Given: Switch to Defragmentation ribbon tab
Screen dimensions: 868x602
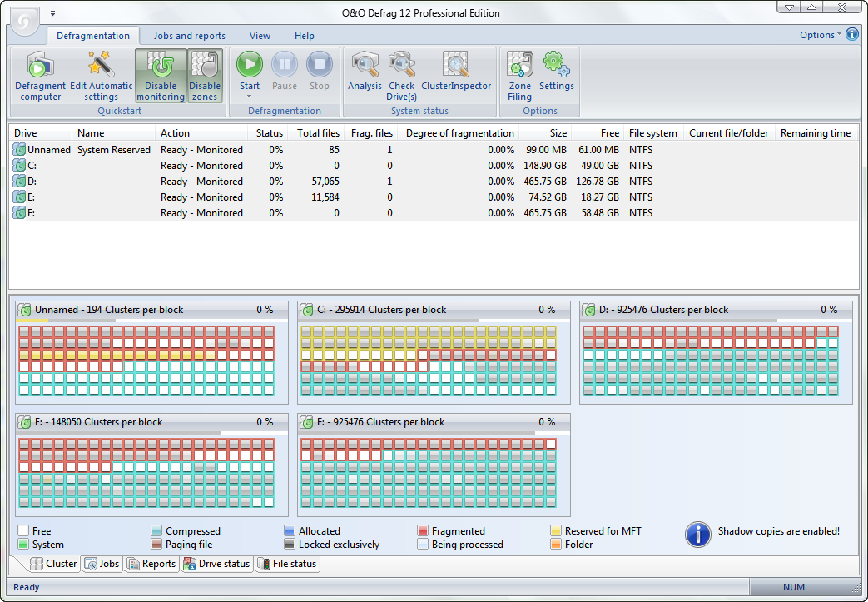Looking at the screenshot, I should click(93, 36).
